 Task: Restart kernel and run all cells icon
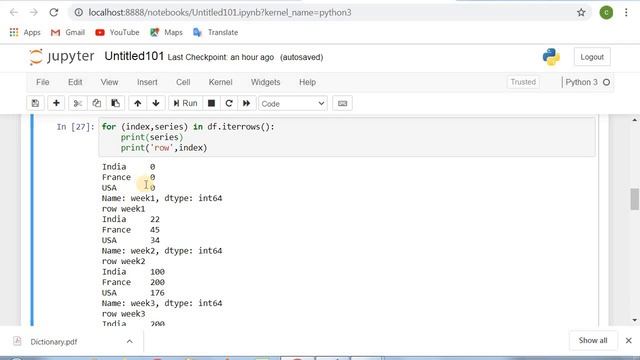(x=247, y=103)
